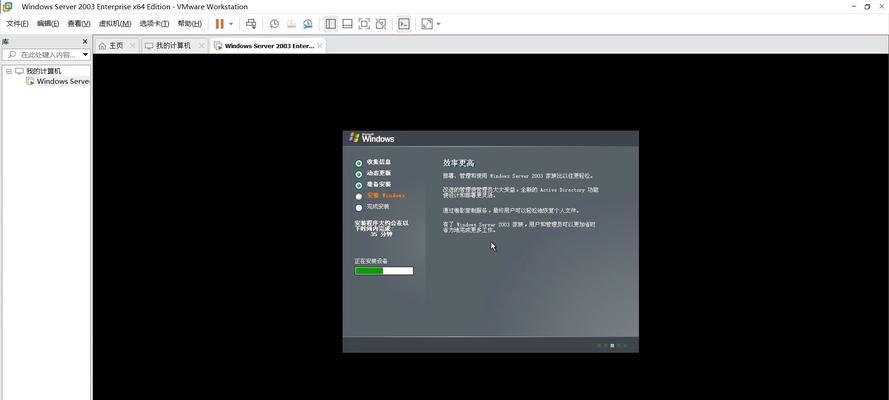Click the 准备安装 step indicator circle
This screenshot has height=400, width=889.
click(359, 185)
